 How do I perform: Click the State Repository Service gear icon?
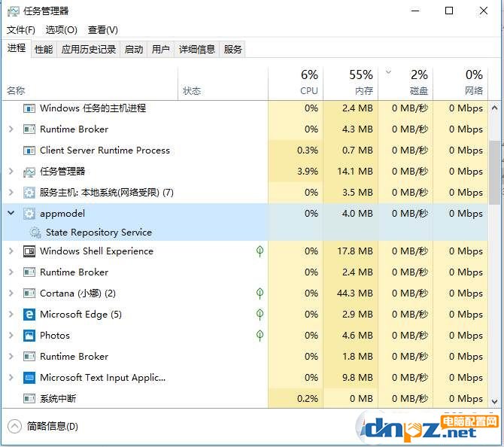coord(35,233)
